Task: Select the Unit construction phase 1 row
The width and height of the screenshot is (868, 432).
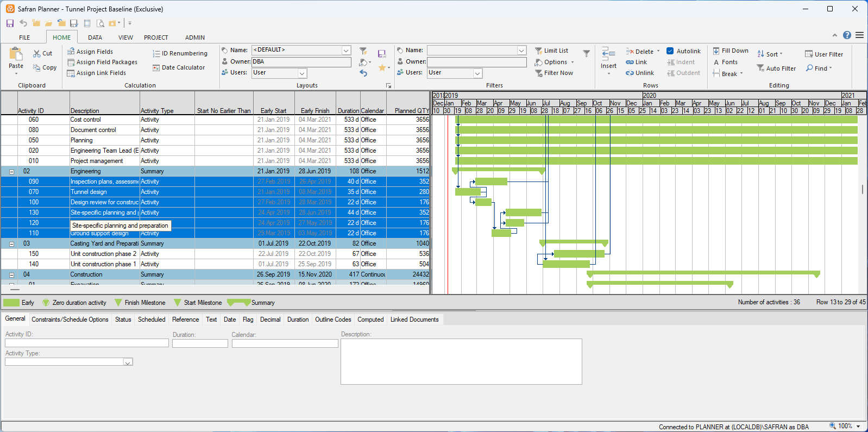Action: pyautogui.click(x=215, y=264)
